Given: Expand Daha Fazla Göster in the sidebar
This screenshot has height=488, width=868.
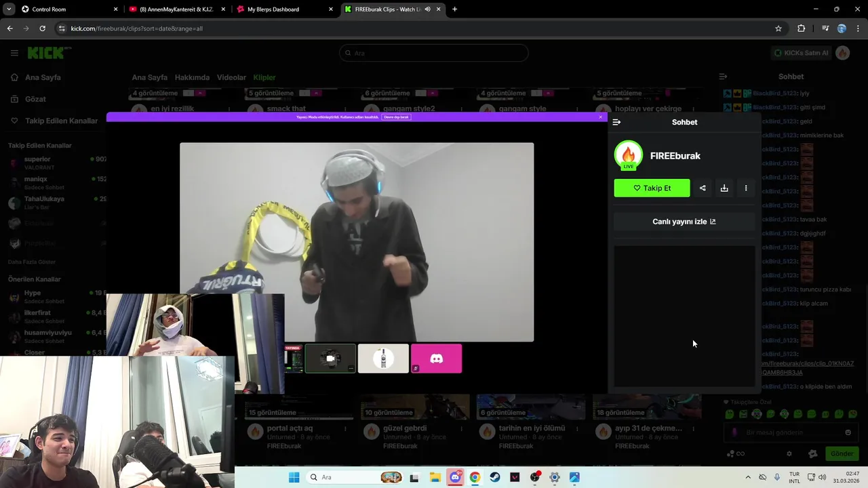Looking at the screenshot, I should click(x=32, y=262).
